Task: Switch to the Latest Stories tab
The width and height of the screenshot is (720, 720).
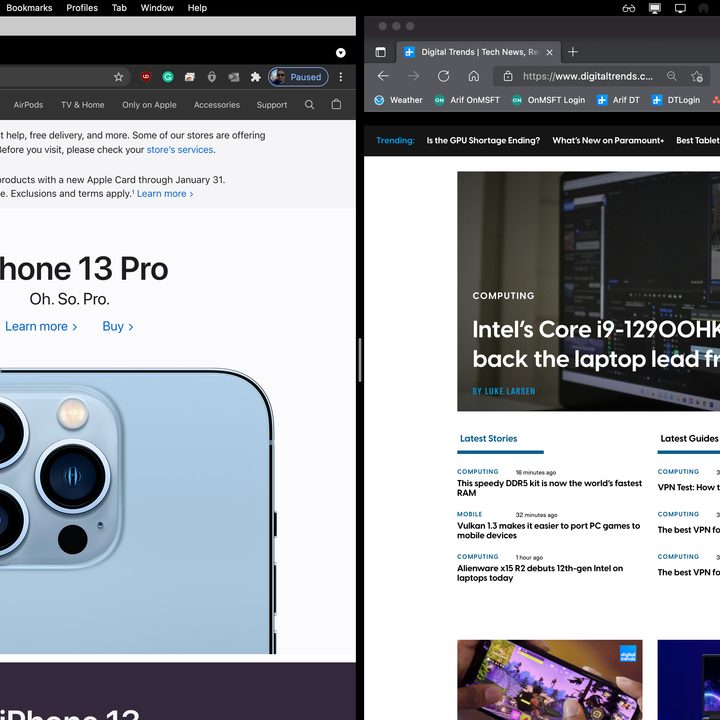Action: (x=489, y=439)
